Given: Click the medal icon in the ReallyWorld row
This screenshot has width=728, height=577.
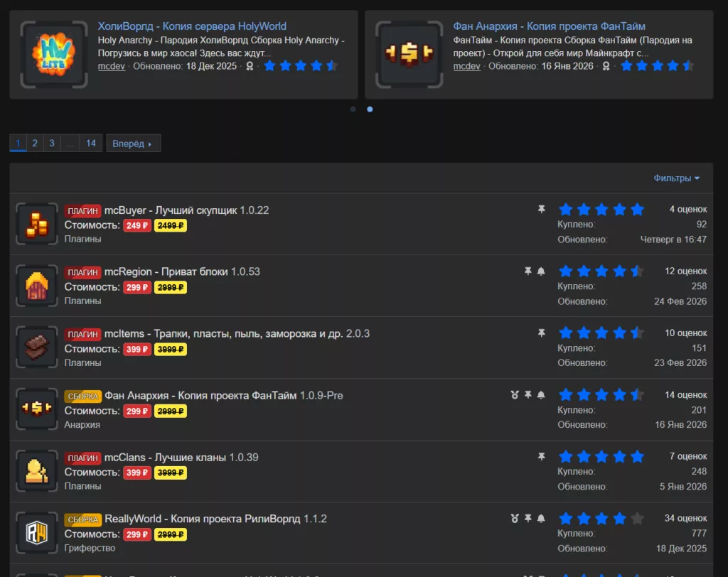Looking at the screenshot, I should tap(515, 519).
